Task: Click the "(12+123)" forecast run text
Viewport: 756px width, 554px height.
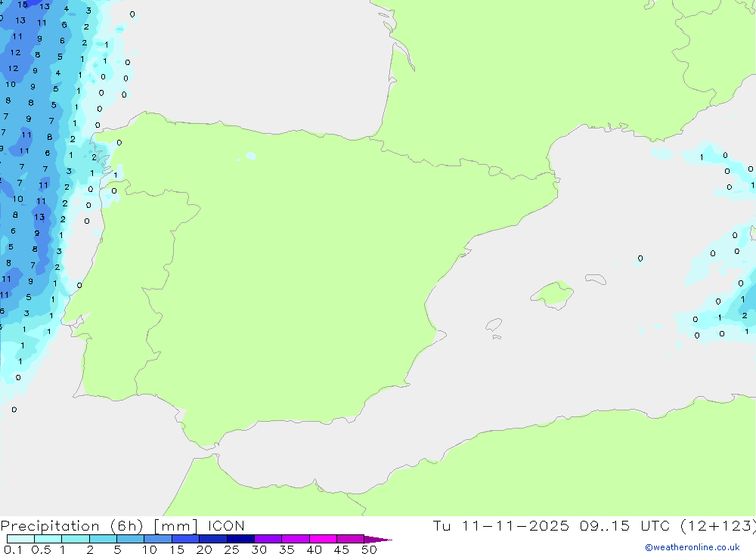Action: [x=718, y=526]
